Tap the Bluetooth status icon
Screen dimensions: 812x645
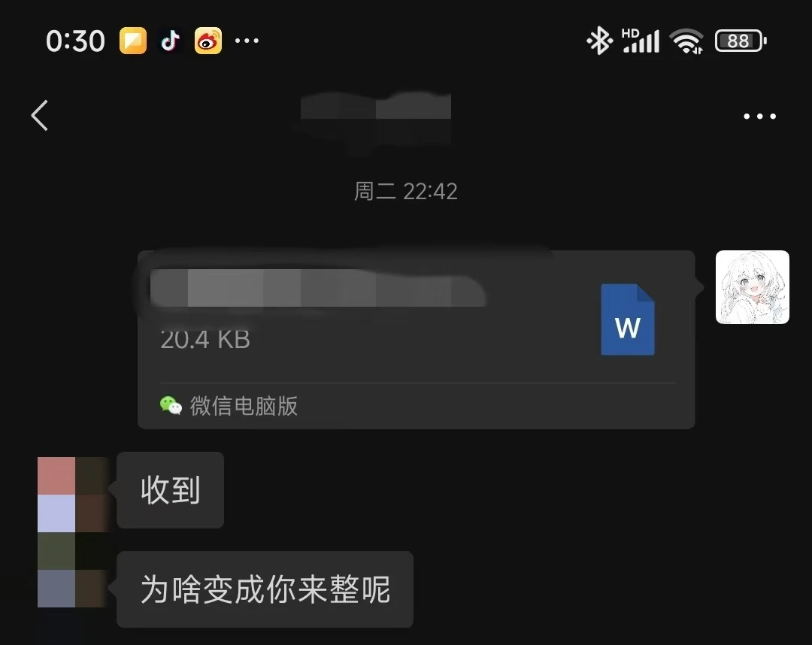click(x=599, y=41)
